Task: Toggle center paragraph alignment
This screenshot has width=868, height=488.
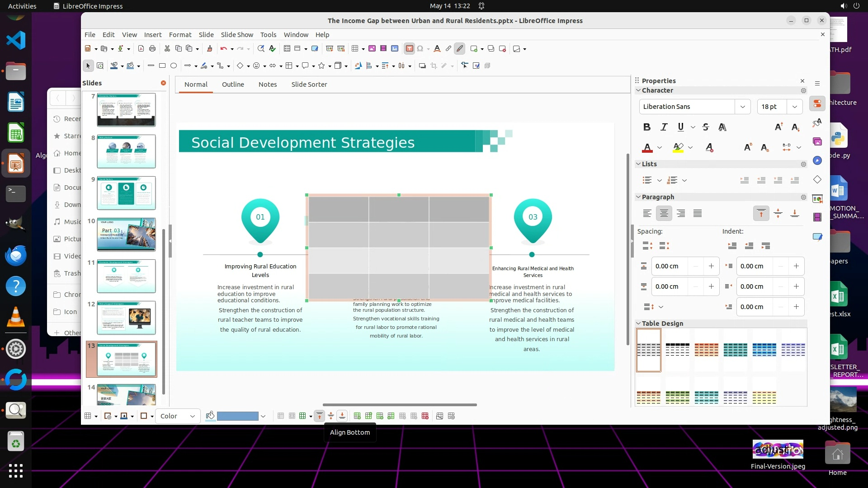Action: point(664,213)
